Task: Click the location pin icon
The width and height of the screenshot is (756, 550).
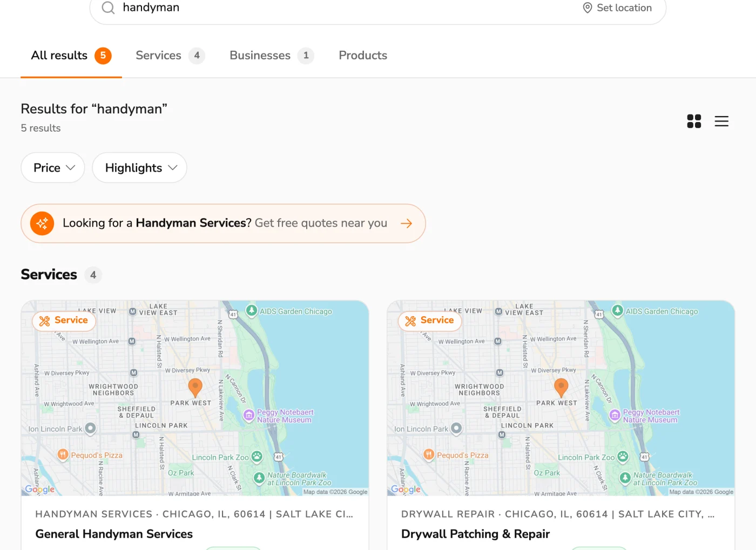Action: pos(588,8)
